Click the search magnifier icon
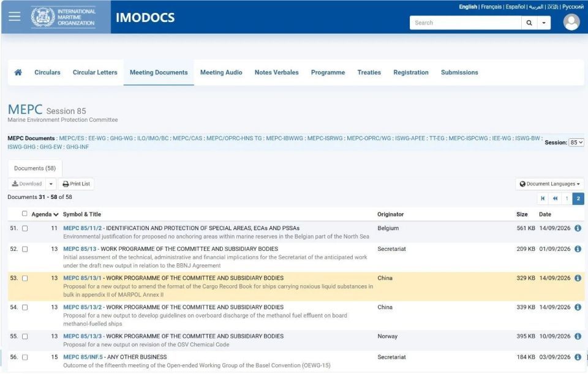Screen dimensions: 588x374 point(529,23)
